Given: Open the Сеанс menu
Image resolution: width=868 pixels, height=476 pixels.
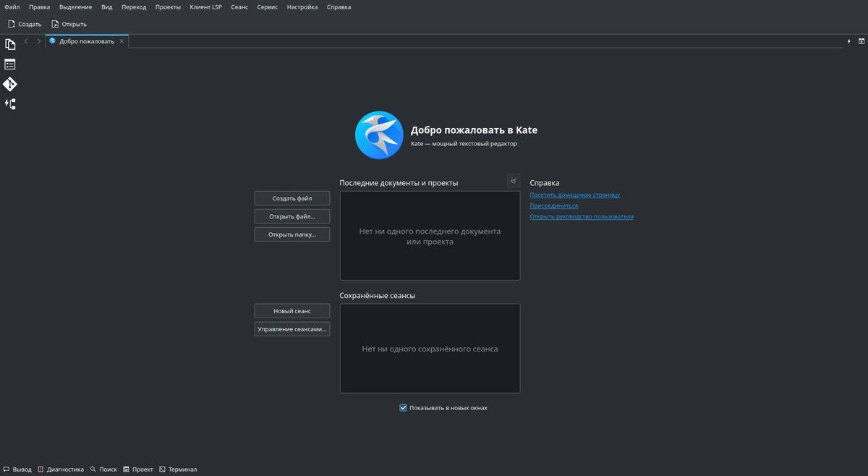Looking at the screenshot, I should [x=239, y=7].
